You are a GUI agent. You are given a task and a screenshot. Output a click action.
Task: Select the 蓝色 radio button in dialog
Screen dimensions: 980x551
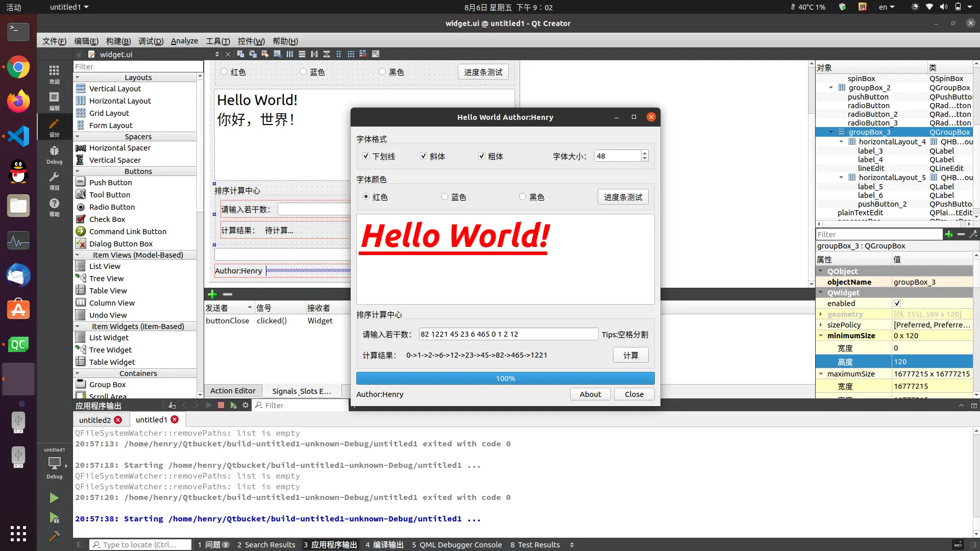445,197
